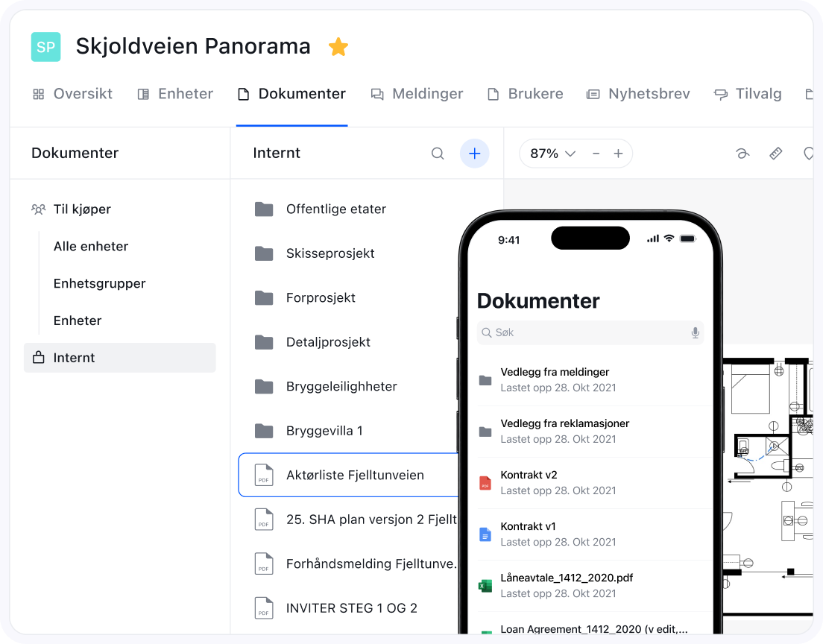Viewport: 823px width, 644px height.
Task: Select the ruler measure tool icon
Action: pos(776,154)
